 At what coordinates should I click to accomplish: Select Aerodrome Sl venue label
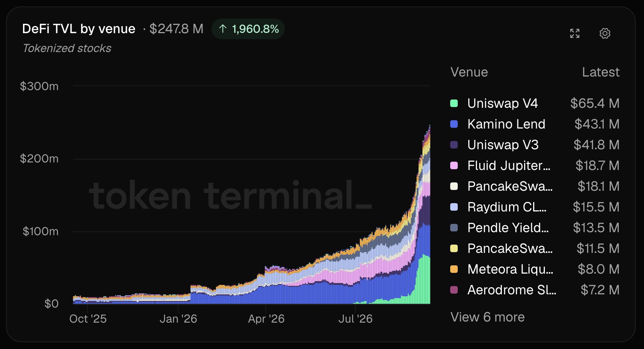click(x=512, y=290)
